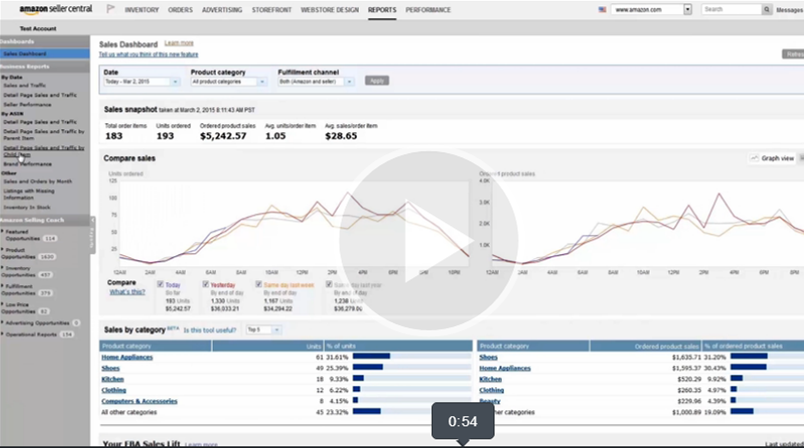Toggle the Yesterday compare checkbox
The height and width of the screenshot is (448, 804).
[x=206, y=284]
